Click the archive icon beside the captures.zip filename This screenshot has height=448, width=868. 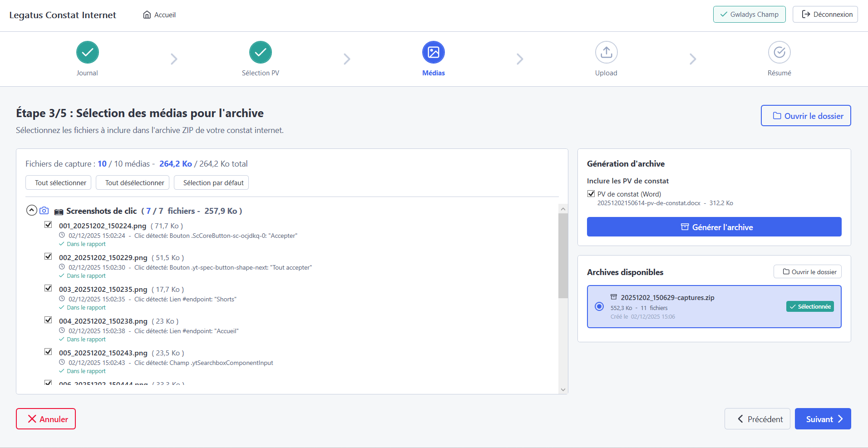(614, 297)
